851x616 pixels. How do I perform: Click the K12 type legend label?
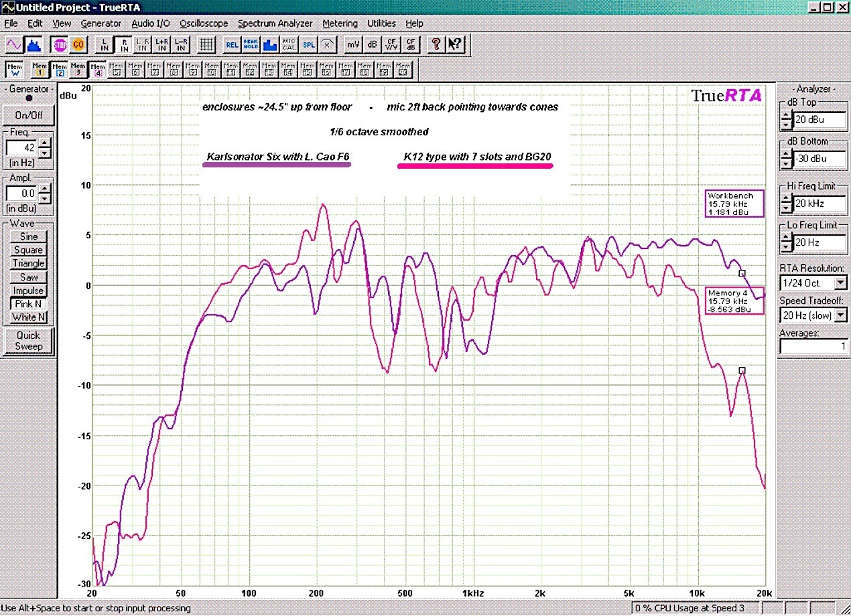coord(476,157)
